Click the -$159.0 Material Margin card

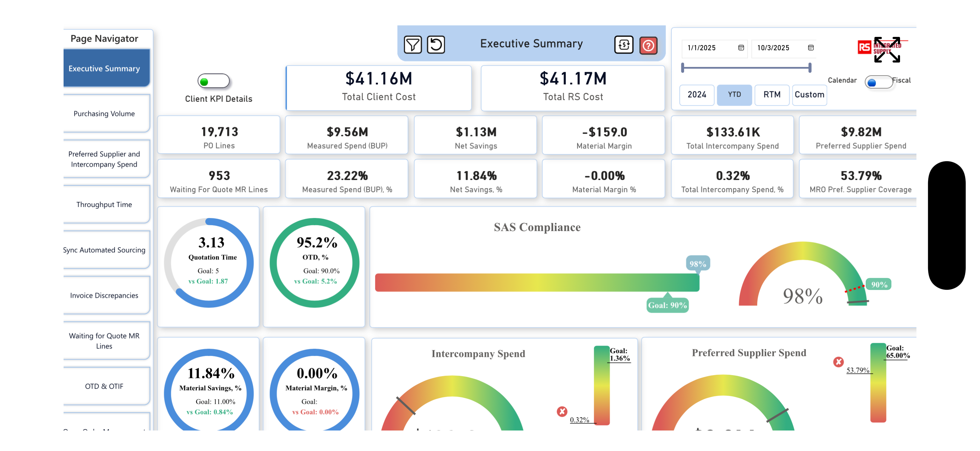coord(604,135)
